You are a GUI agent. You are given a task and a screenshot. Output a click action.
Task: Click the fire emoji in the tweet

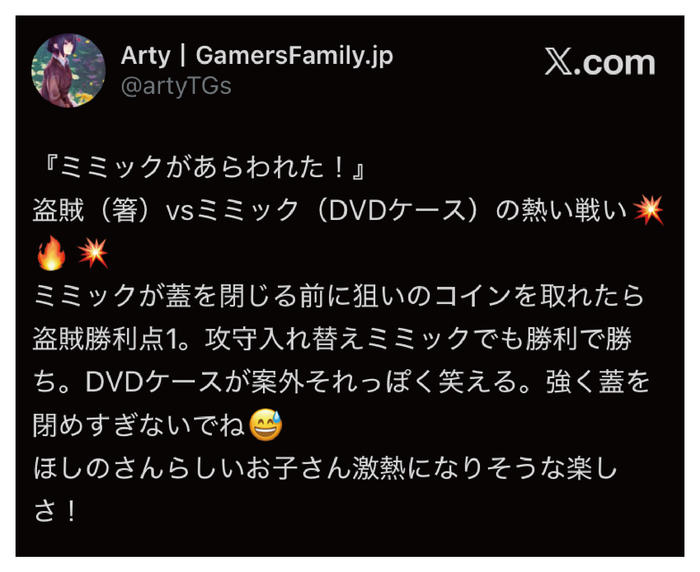(x=51, y=253)
